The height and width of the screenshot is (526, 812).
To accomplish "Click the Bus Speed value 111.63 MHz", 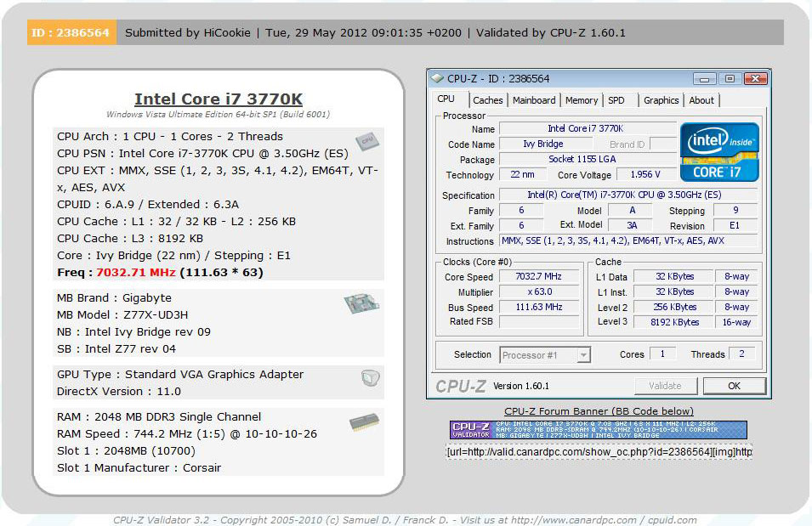I will pyautogui.click(x=538, y=307).
